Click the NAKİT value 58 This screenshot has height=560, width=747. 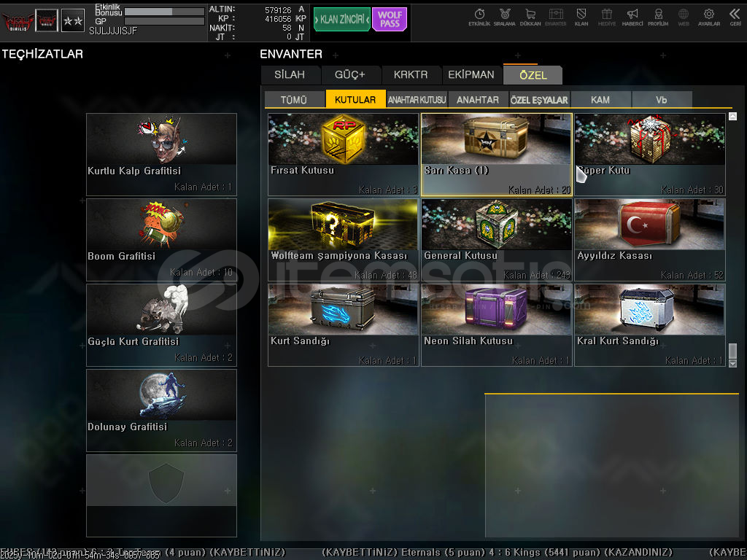(x=287, y=28)
